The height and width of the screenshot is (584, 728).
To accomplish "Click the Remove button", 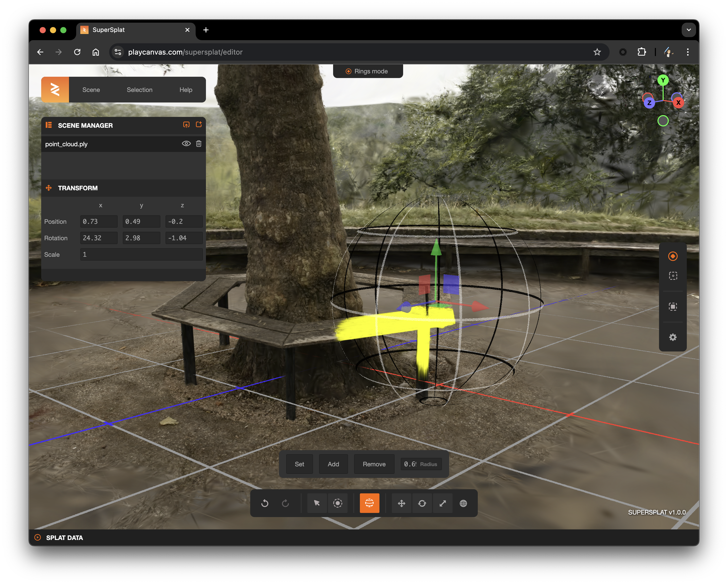I will point(374,464).
